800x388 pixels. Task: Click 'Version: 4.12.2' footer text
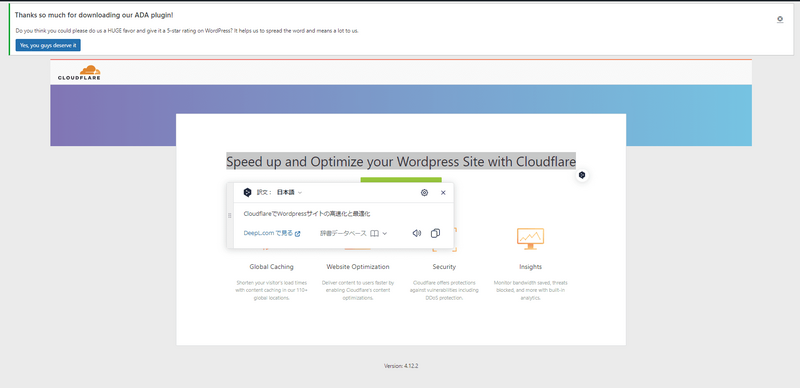click(401, 366)
